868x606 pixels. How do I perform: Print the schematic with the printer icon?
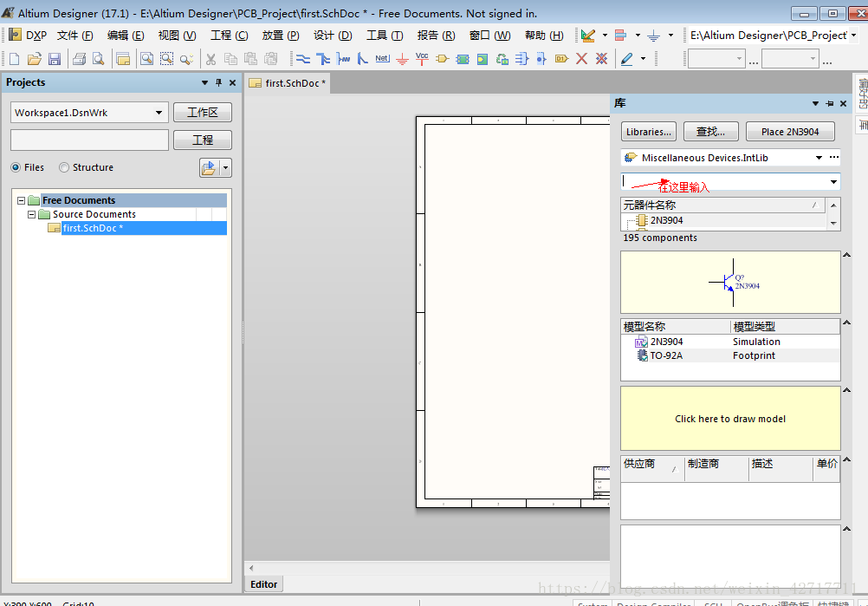click(79, 59)
